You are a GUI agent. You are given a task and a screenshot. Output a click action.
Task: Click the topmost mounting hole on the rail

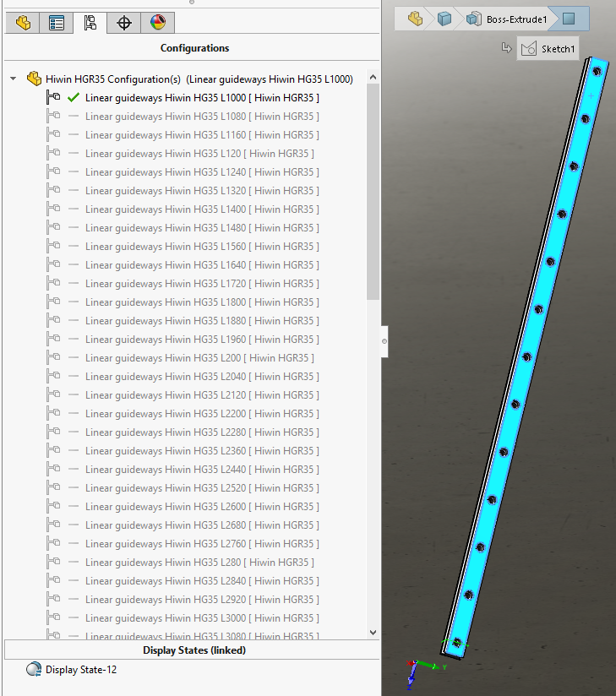coord(597,71)
